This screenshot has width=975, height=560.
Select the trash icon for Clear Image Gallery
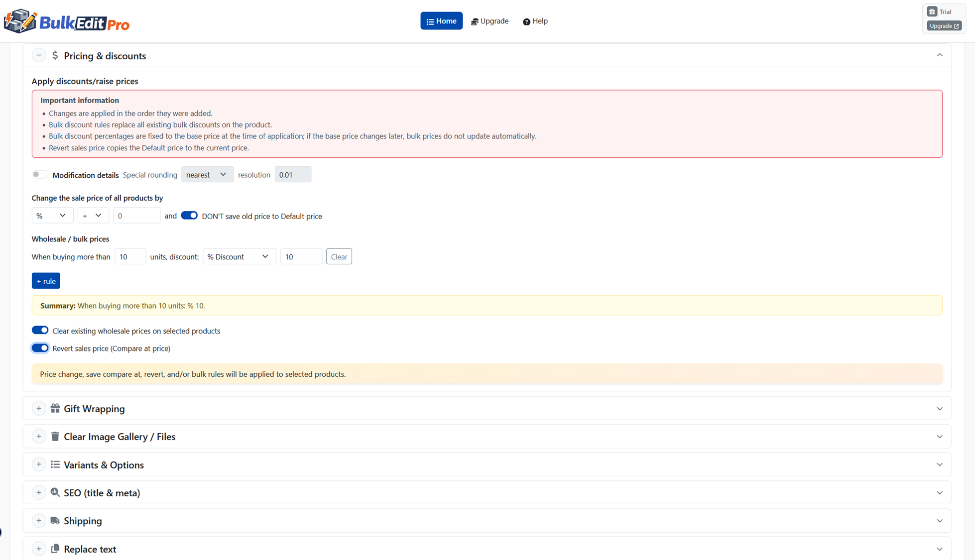(55, 436)
